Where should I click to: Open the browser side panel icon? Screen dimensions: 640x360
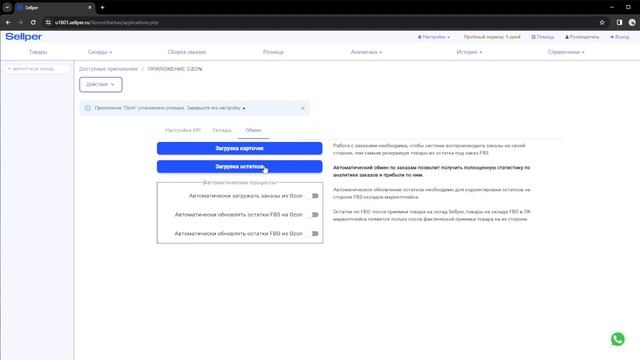point(619,22)
